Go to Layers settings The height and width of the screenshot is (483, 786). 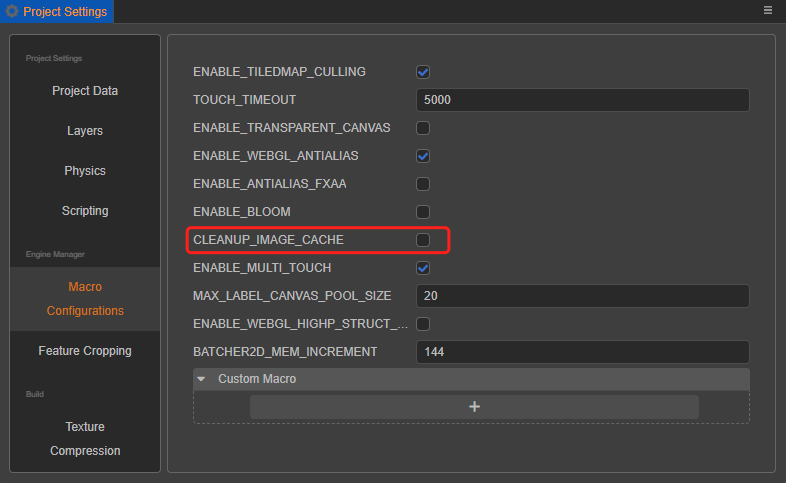[85, 131]
